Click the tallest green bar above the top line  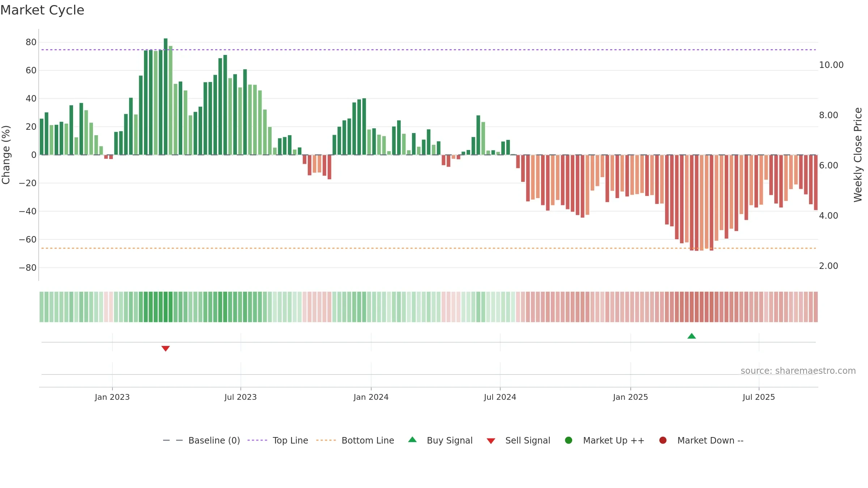(x=166, y=97)
